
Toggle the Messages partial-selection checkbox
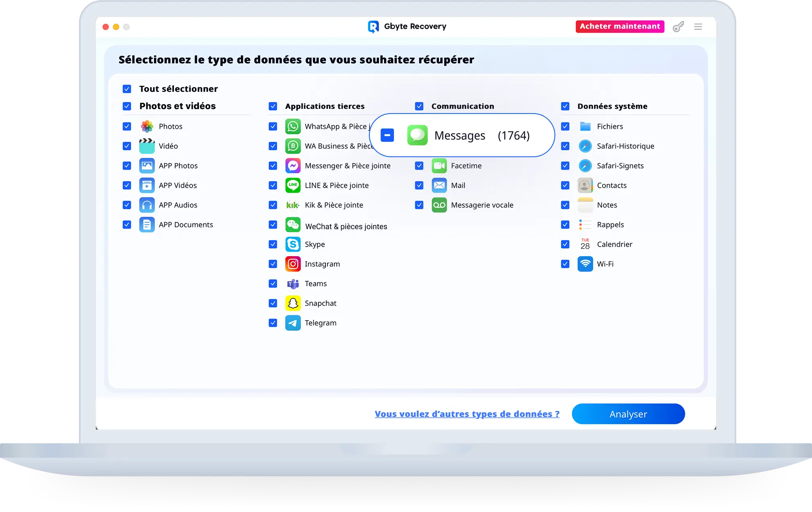(387, 135)
